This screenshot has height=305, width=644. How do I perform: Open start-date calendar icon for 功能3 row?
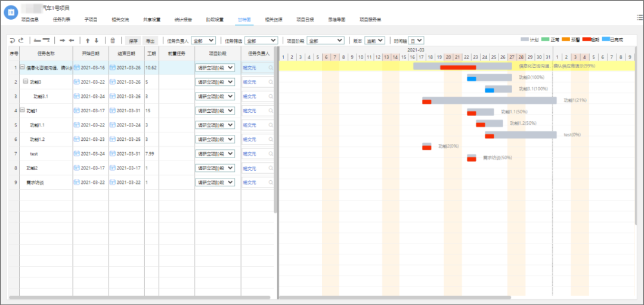[x=77, y=82]
